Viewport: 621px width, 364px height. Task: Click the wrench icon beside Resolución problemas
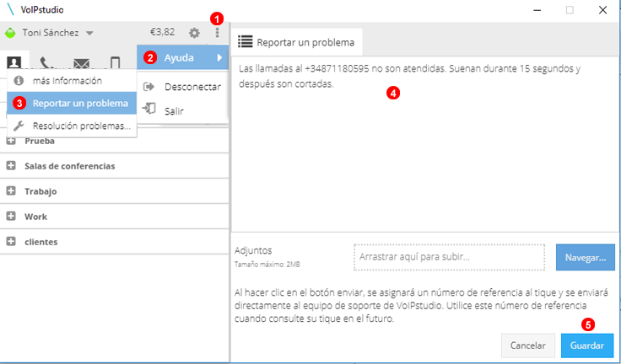19,126
